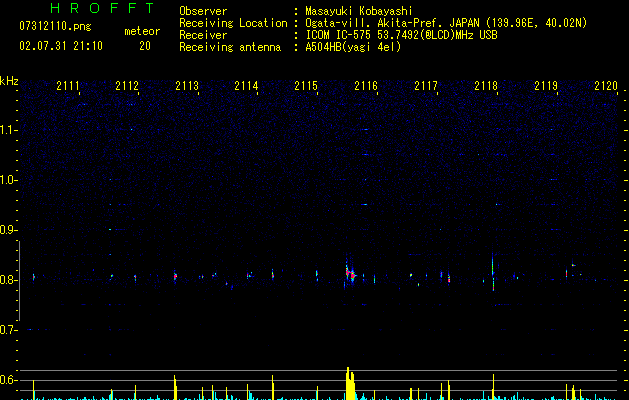629x400 pixels.
Task: Click the HROFFT title text
Action: [102, 8]
